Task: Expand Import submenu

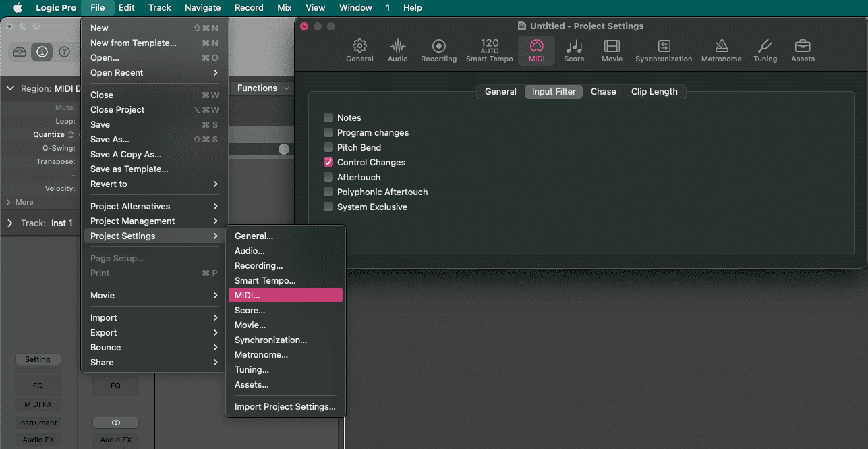Action: 154,317
